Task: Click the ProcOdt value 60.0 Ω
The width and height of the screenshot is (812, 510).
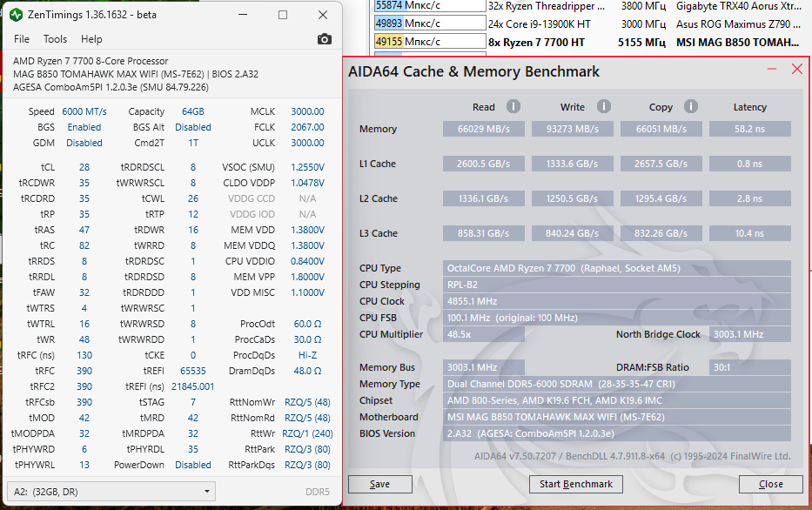Action: [x=307, y=324]
